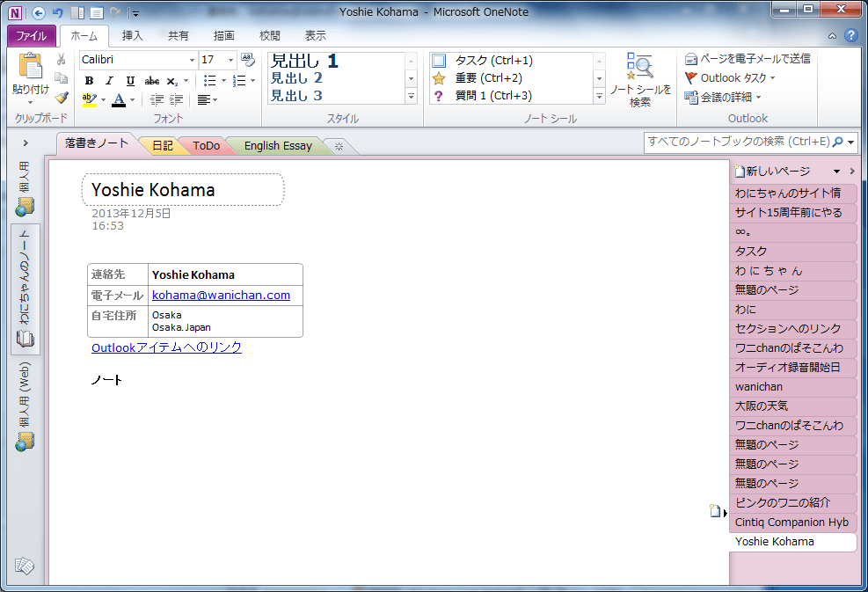This screenshot has height=592, width=868.
Task: Click Undo in quick access toolbar
Action: [57, 12]
